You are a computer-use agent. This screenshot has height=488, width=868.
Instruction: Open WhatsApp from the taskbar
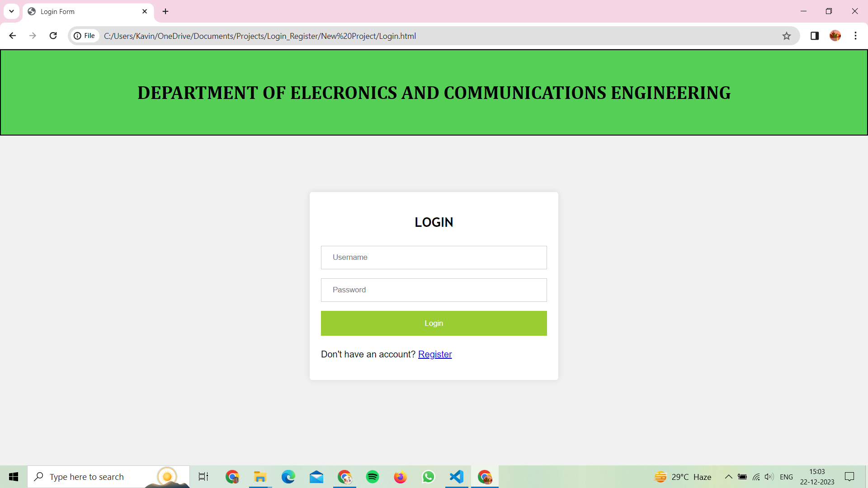[x=428, y=477]
